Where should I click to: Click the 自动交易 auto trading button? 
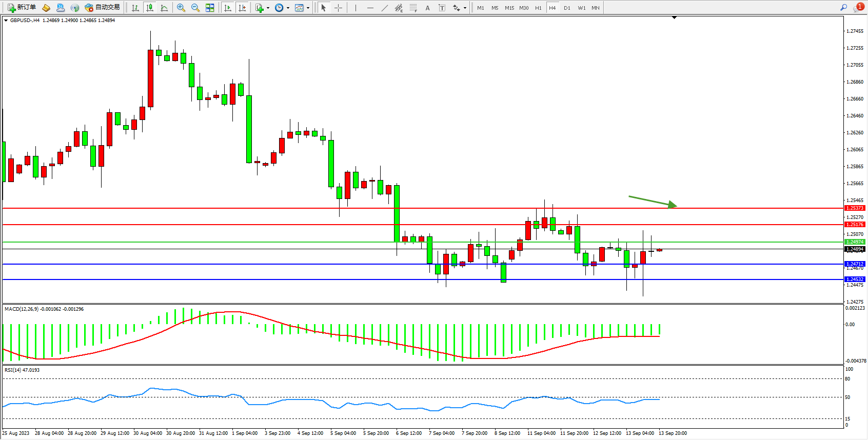[x=103, y=8]
